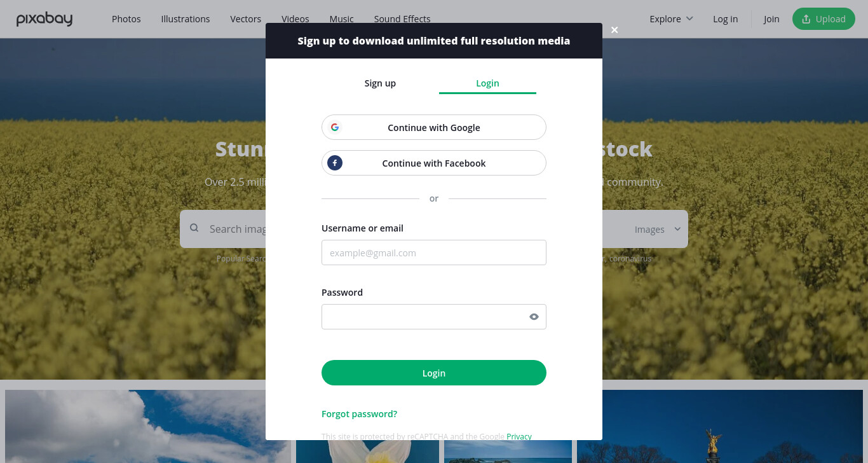Open the Photos menu item
This screenshot has height=463, width=868.
(126, 19)
